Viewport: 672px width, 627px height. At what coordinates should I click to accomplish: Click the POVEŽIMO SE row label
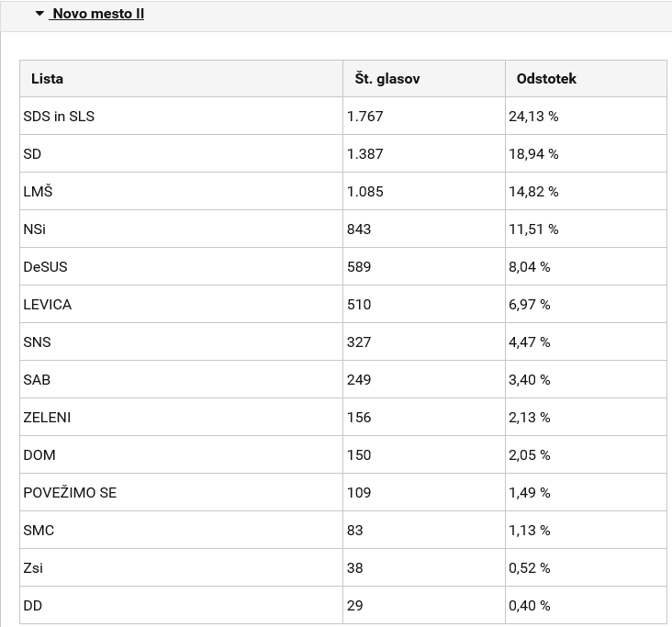[70, 492]
